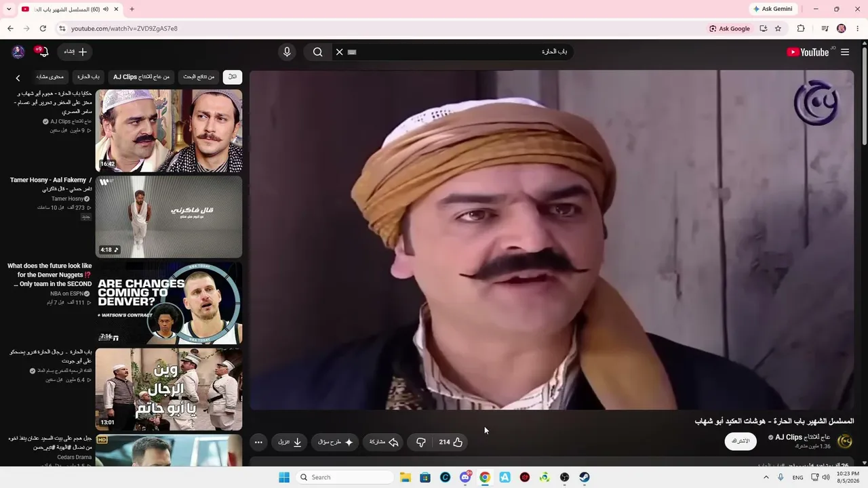
Task: Open the YouTube account avatar menu
Action: coord(18,52)
